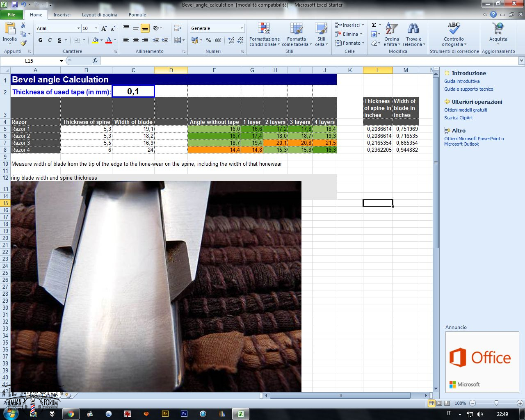
Task: Click the Incolla paste icon
Action: coord(10,29)
